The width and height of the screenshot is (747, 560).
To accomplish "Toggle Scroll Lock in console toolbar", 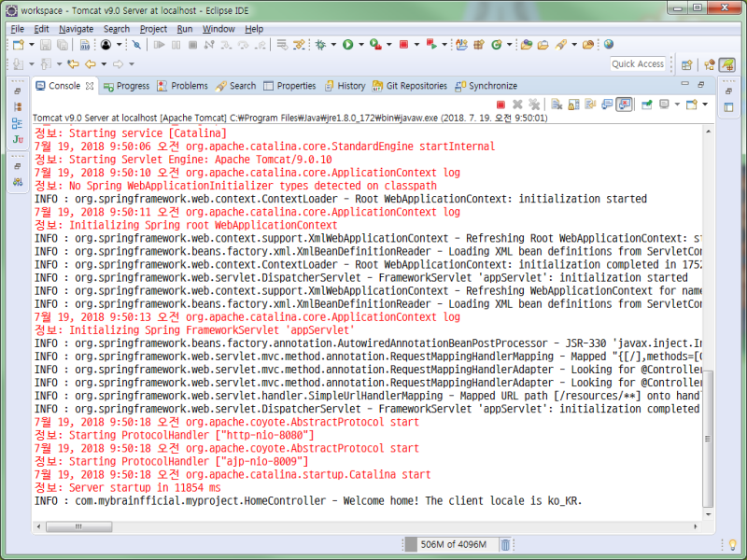I will pyautogui.click(x=573, y=105).
